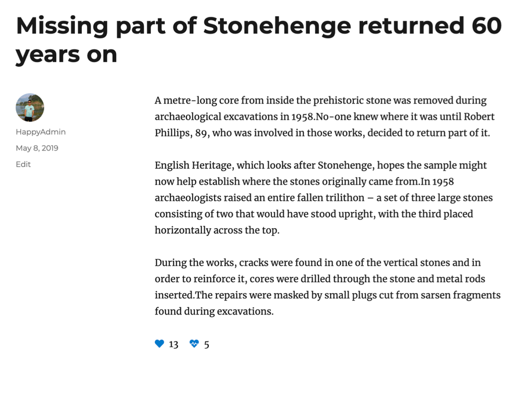Click the heart count number 13
532x415 pixels.
[173, 344]
